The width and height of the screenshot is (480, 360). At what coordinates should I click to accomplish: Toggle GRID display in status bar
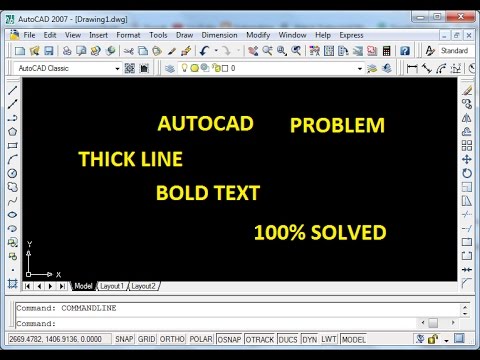click(x=146, y=339)
